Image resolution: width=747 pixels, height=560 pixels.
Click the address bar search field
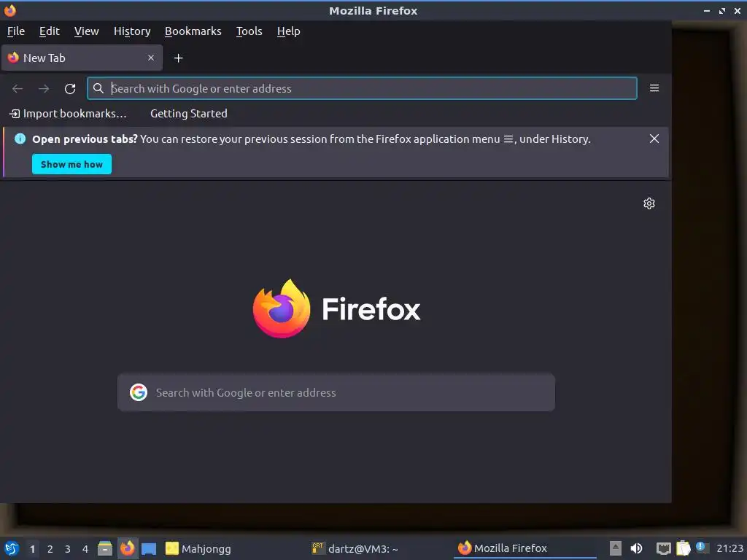pyautogui.click(x=362, y=88)
